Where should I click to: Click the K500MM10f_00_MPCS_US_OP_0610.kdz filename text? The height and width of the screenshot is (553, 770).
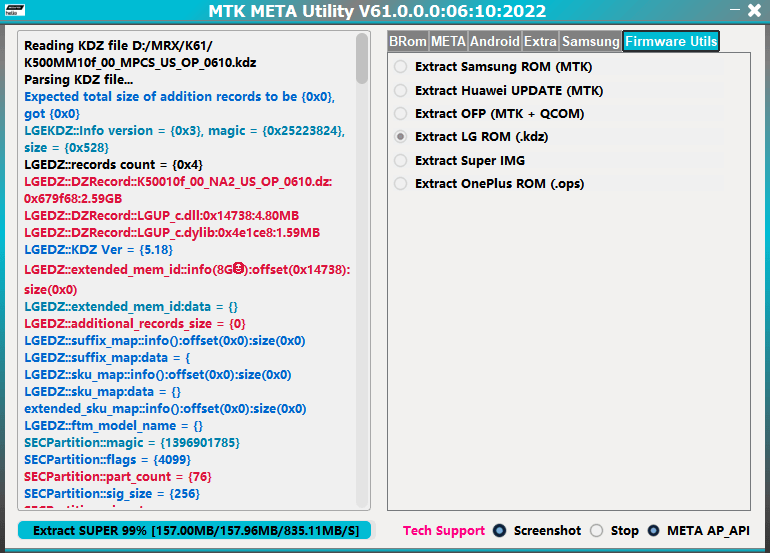140,63
